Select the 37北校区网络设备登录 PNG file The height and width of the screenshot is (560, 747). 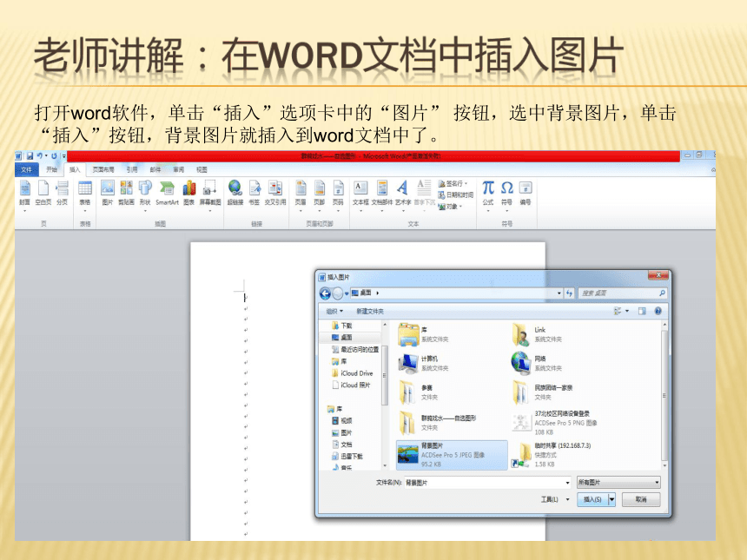tap(555, 422)
